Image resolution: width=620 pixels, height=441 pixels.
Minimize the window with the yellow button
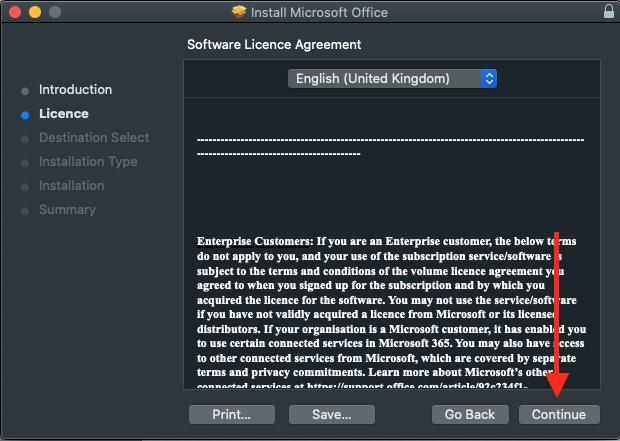pos(34,13)
